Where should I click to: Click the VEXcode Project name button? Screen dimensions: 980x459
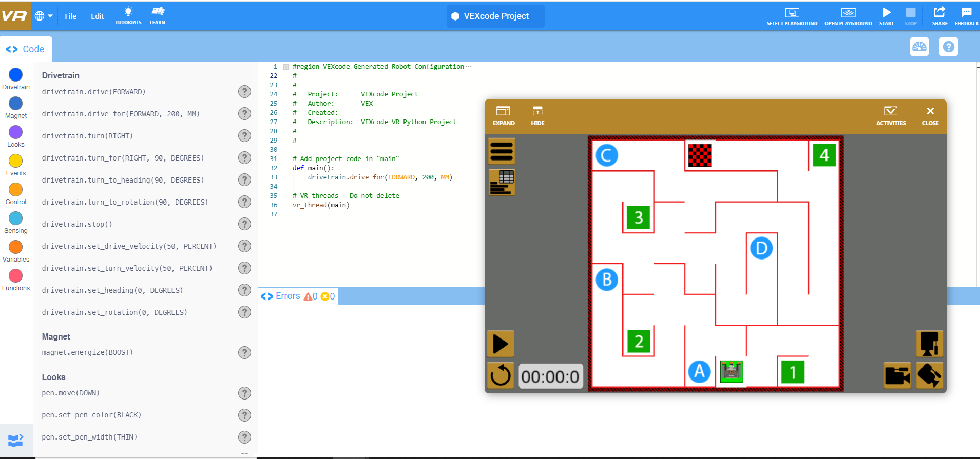click(495, 16)
